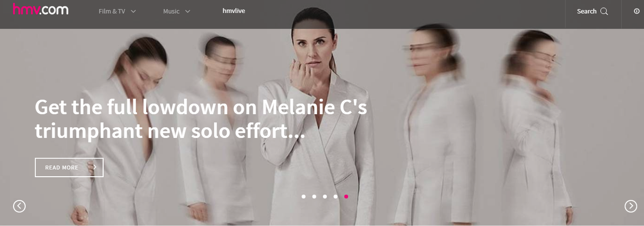
Task: Select the pink active carousel dot
Action: tap(346, 196)
